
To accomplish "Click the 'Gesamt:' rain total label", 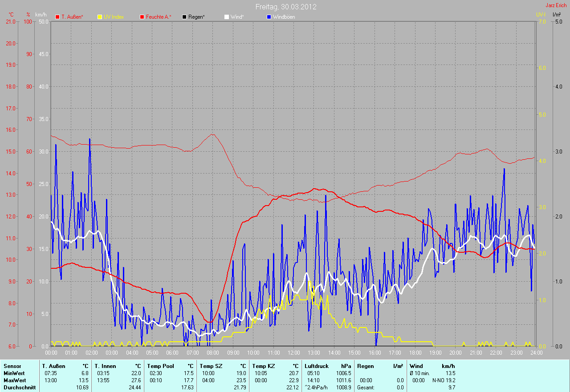I will pos(365,388).
